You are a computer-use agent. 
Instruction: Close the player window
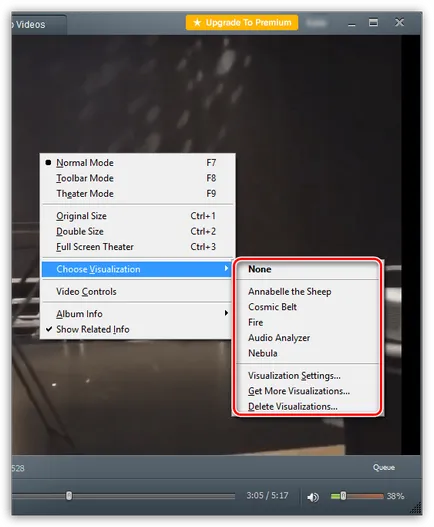point(399,23)
